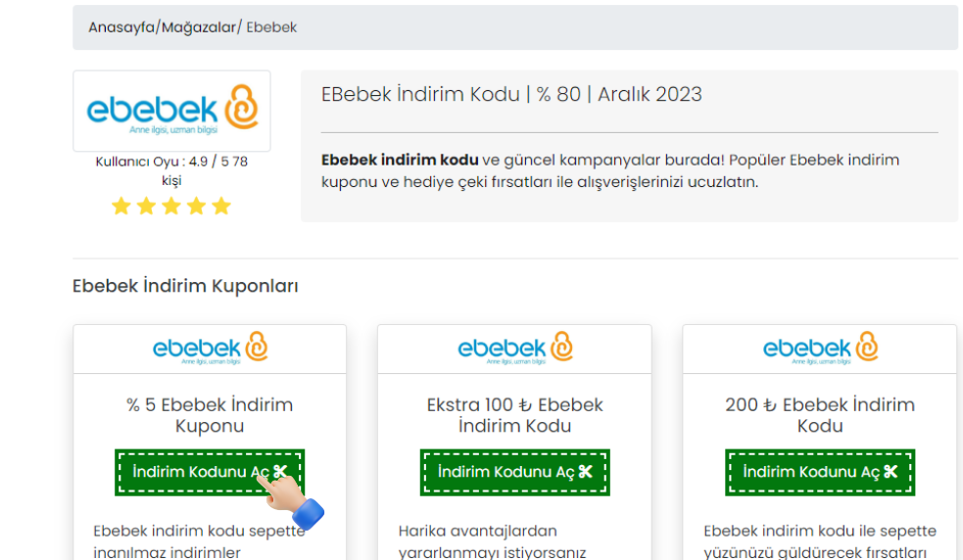Click the EBebek İndirim Kodu page heading
Screen dimensions: 963x560
(511, 94)
